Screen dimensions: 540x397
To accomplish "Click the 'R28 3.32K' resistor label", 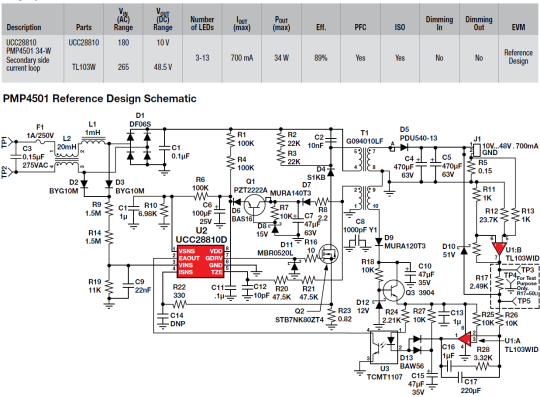I will coord(483,354).
